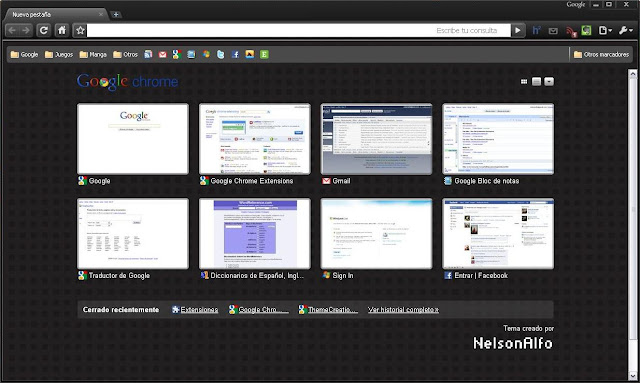The image size is (640, 383).
Task: Open the new tab page options dropdown
Action: click(x=549, y=82)
